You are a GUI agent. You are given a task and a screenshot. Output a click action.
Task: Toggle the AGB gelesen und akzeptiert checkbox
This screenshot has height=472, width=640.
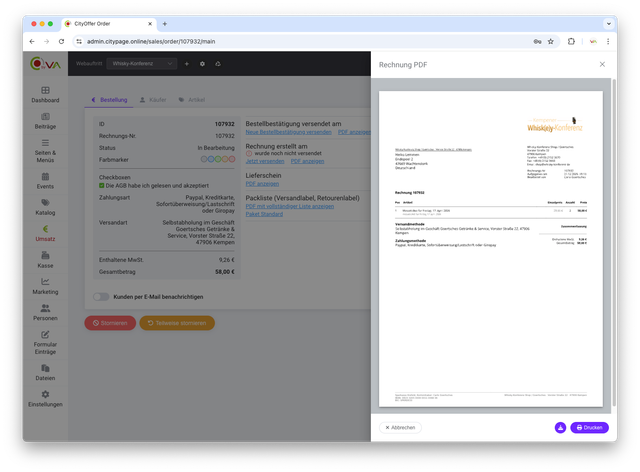pos(101,186)
